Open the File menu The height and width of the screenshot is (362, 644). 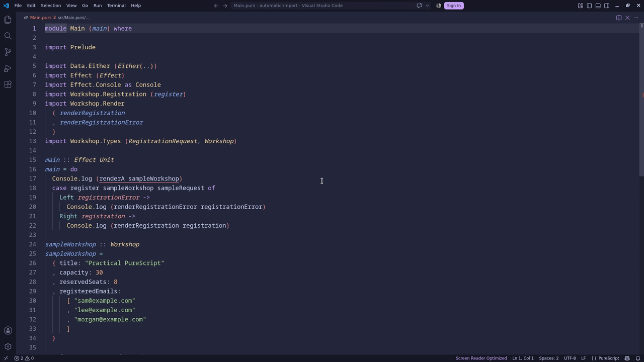coord(18,6)
